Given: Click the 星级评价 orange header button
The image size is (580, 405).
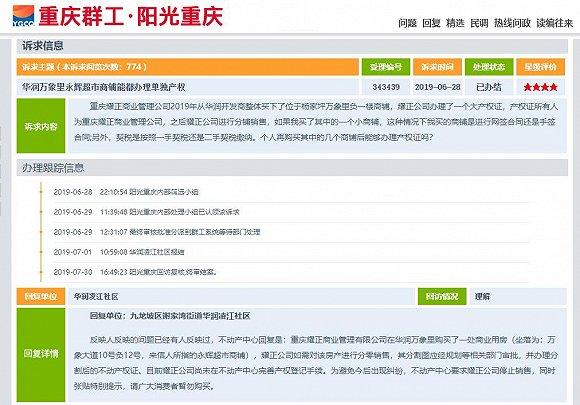Looking at the screenshot, I should 540,67.
